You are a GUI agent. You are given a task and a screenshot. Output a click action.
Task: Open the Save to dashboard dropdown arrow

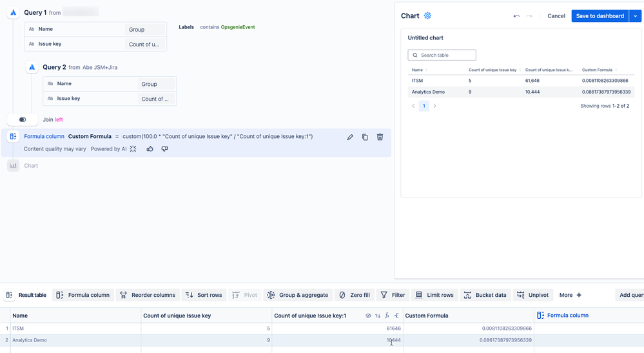pos(636,16)
